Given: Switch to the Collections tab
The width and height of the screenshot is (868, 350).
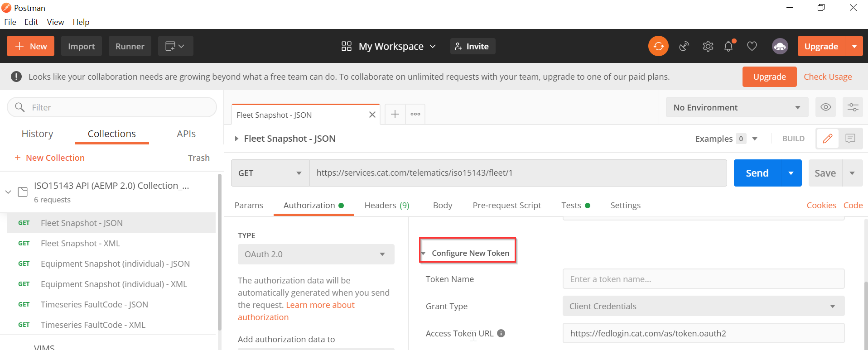Looking at the screenshot, I should pyautogui.click(x=112, y=134).
